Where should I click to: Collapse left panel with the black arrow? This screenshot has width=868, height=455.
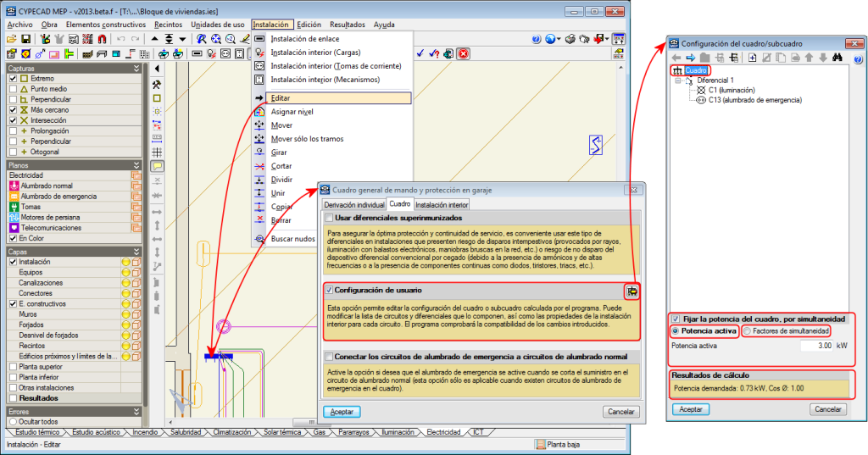[157, 69]
